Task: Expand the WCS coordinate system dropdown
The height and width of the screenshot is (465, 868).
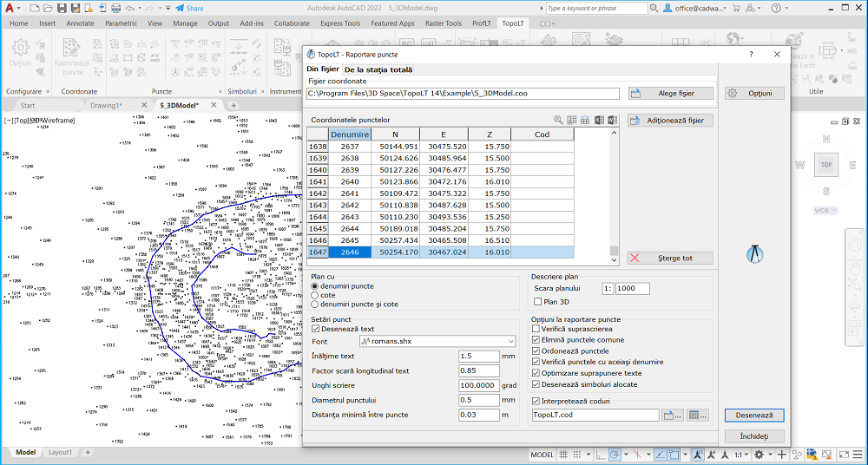Action: (826, 210)
